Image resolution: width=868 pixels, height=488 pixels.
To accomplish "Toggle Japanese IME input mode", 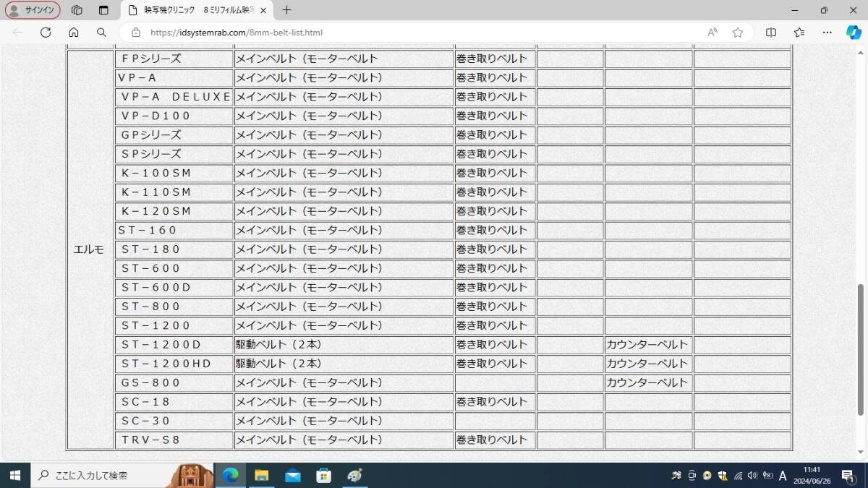I will point(783,476).
